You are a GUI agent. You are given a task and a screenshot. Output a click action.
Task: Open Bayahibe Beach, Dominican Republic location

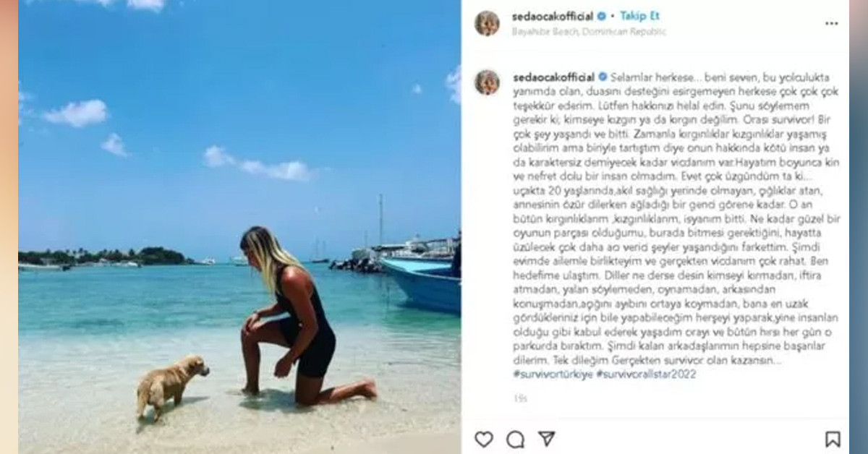click(x=589, y=32)
